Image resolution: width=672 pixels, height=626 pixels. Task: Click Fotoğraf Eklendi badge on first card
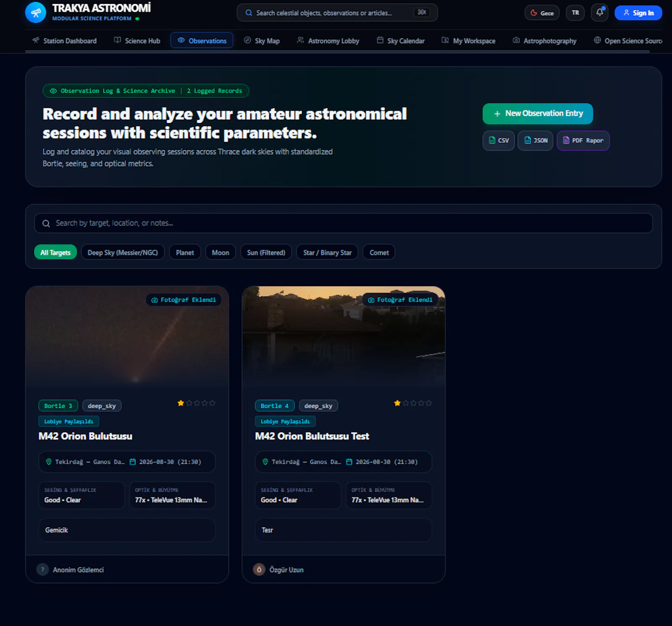coord(184,300)
